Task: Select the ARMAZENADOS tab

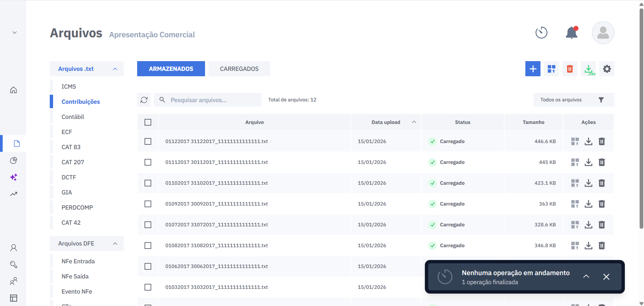Action: click(x=171, y=69)
